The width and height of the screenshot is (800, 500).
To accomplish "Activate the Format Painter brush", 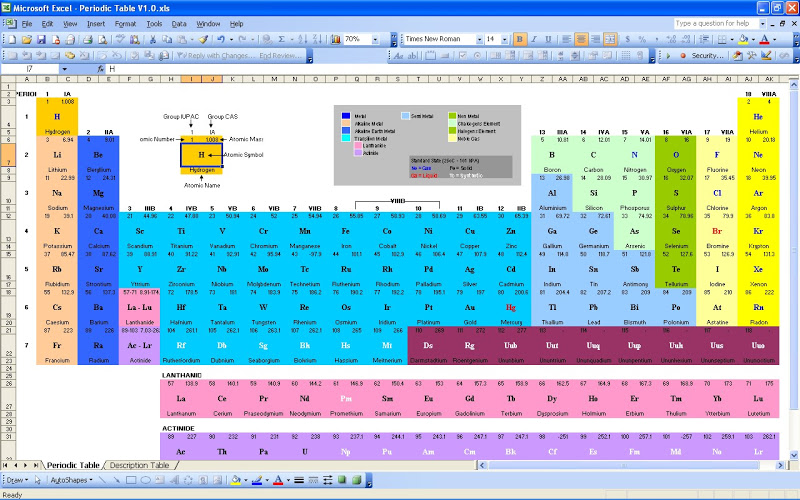I will point(204,39).
